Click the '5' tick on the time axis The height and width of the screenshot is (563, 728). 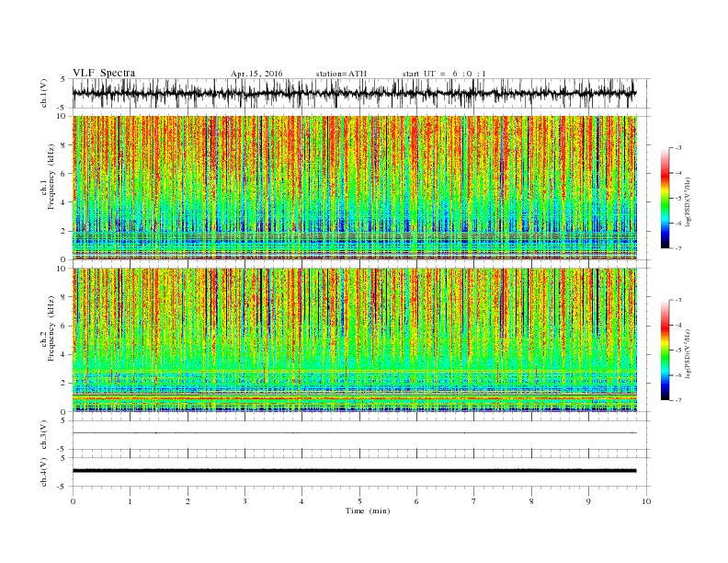pos(359,501)
